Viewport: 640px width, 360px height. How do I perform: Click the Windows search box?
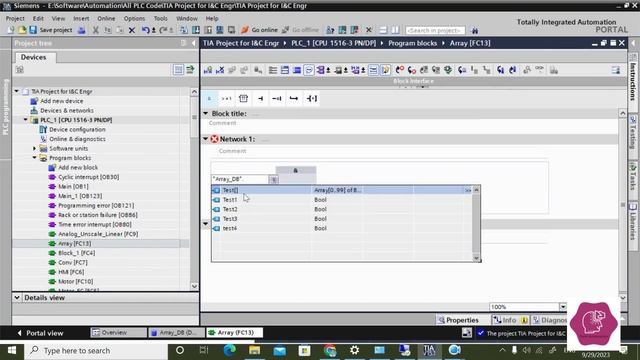pos(96,350)
